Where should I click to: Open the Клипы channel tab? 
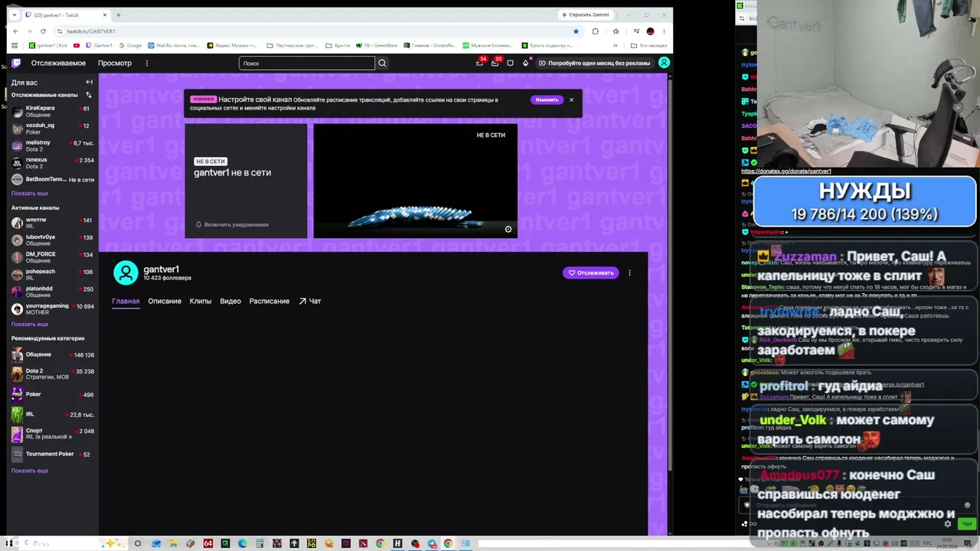[x=201, y=301]
